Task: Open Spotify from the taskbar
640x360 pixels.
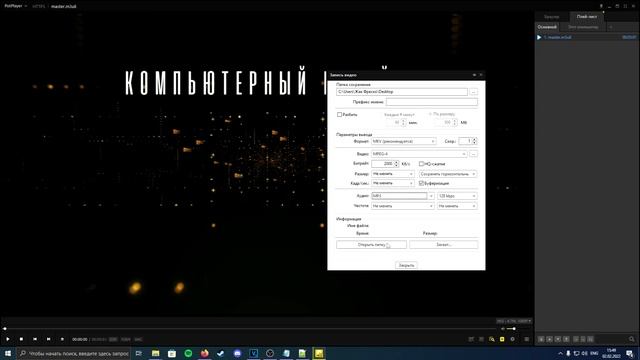Action: click(x=188, y=353)
